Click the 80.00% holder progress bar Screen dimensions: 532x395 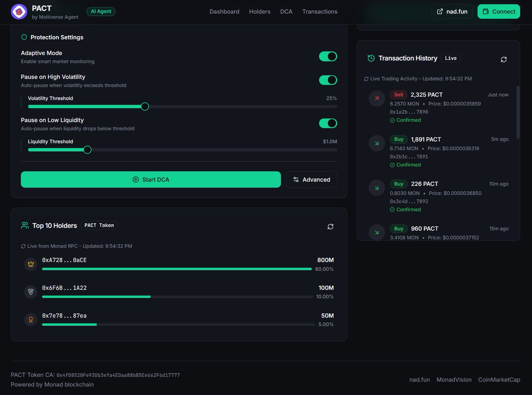pyautogui.click(x=177, y=269)
